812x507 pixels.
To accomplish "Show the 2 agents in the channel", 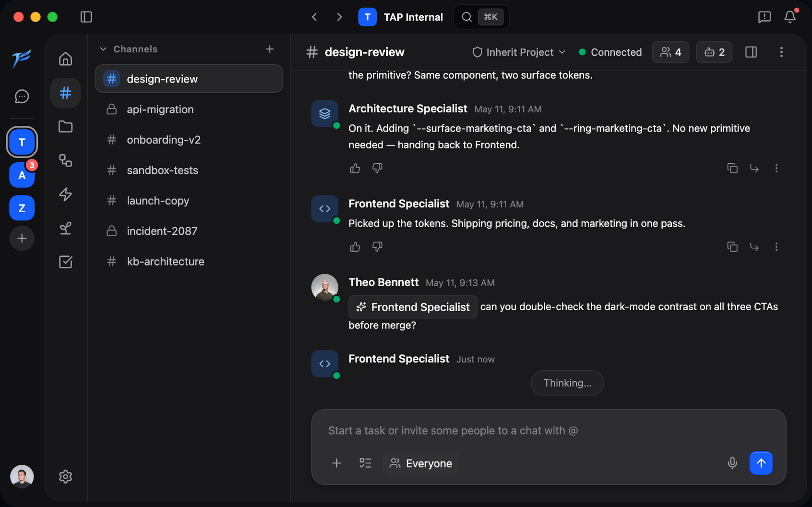I will coord(714,52).
